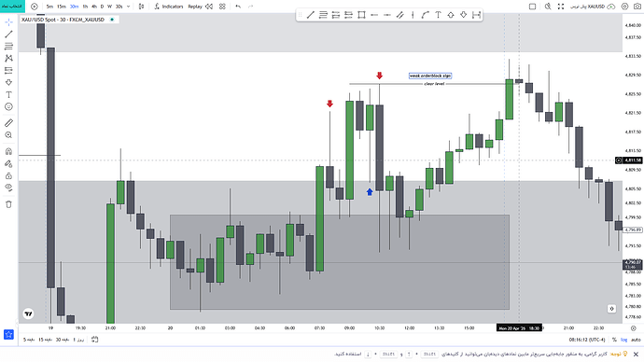Select the parallel channel tool in floating toolbar
644x362 pixels.
(x=399, y=15)
